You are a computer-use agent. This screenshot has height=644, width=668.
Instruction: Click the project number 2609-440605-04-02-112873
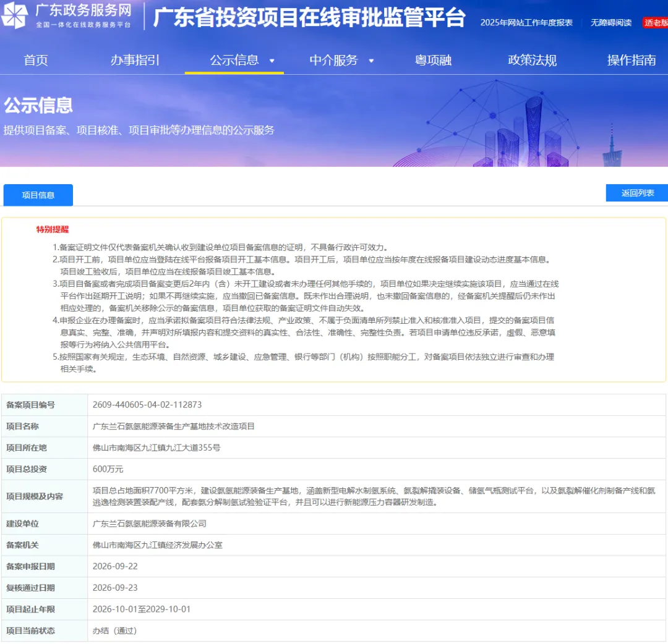[147, 405]
